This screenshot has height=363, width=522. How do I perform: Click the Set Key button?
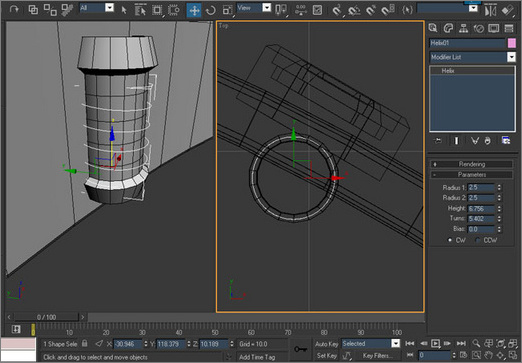pyautogui.click(x=326, y=356)
